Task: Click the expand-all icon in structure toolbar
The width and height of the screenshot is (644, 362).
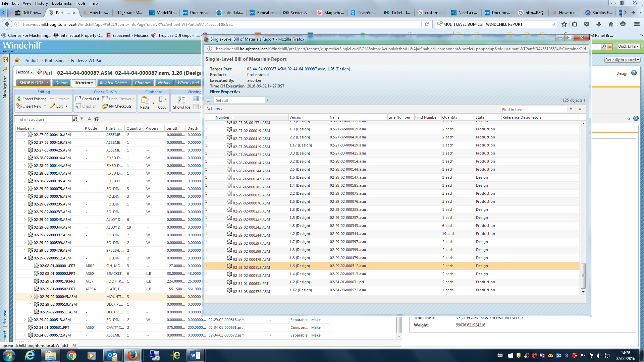Action: [x=82, y=118]
